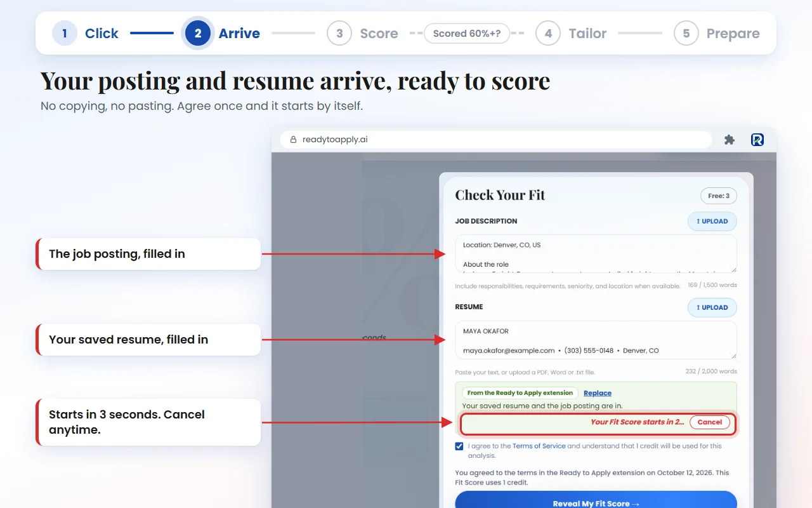The width and height of the screenshot is (812, 508).
Task: Jump to step 3 Score
Action: click(x=363, y=33)
